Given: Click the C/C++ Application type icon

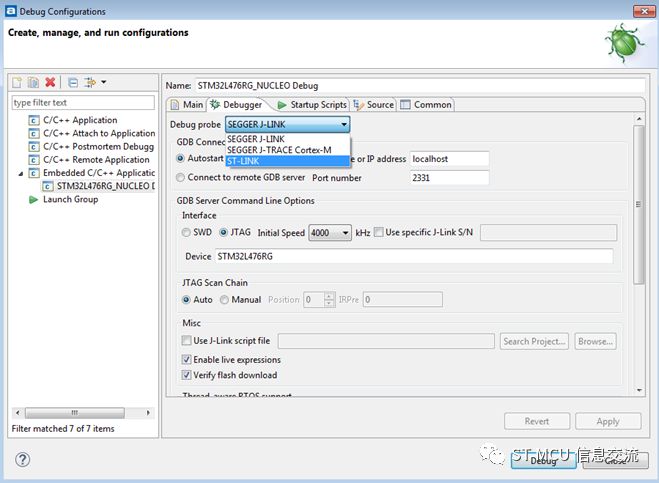Looking at the screenshot, I should [34, 120].
